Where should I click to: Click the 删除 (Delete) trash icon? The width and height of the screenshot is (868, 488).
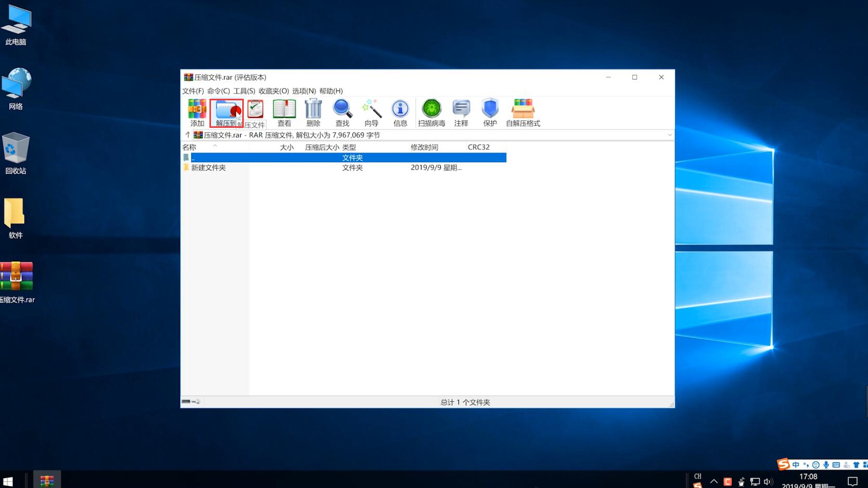[313, 113]
